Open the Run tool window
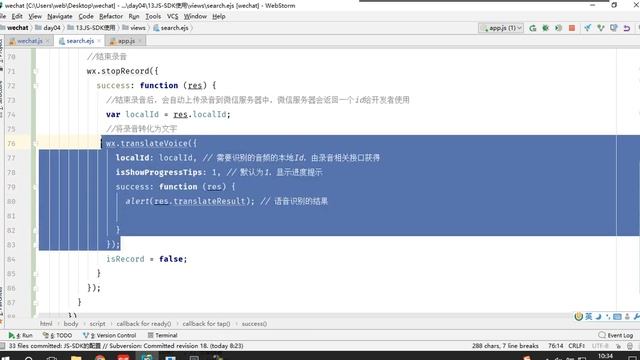This screenshot has height=360, width=640. 20,336
